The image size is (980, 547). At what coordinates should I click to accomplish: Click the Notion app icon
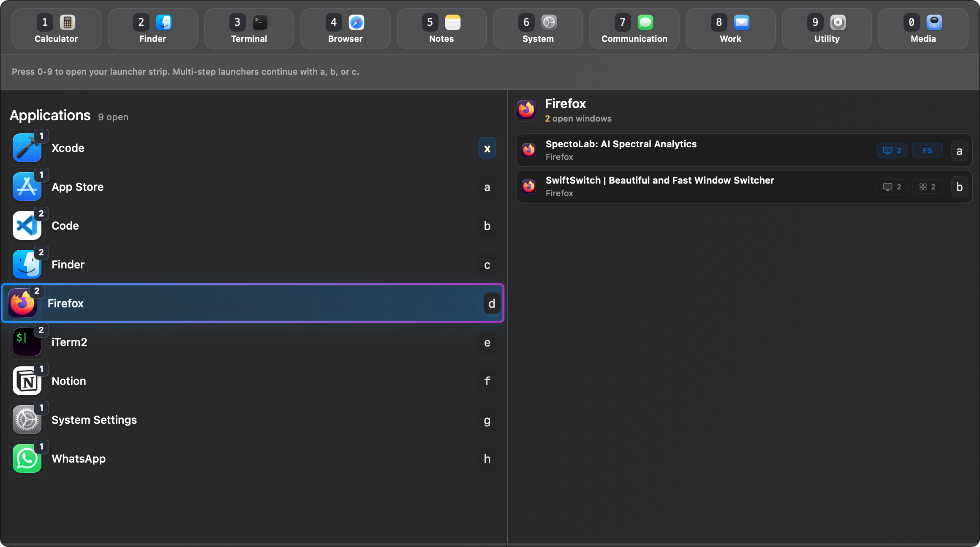click(27, 381)
